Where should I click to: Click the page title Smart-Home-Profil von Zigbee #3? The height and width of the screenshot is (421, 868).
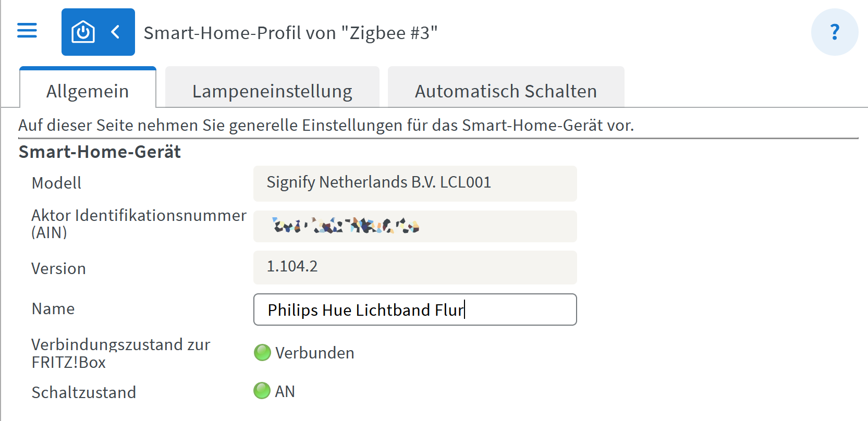tap(290, 33)
